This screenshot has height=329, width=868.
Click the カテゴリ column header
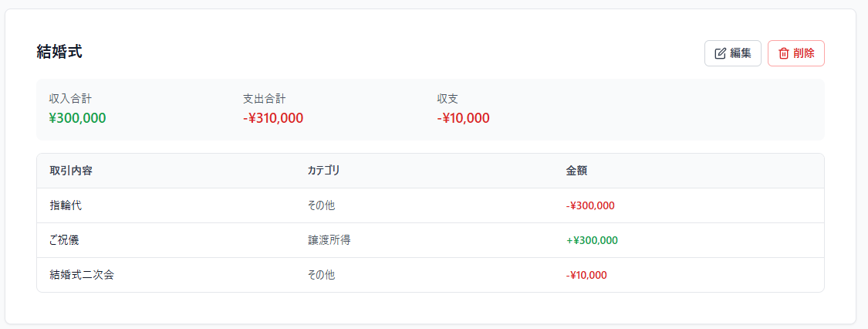point(323,171)
